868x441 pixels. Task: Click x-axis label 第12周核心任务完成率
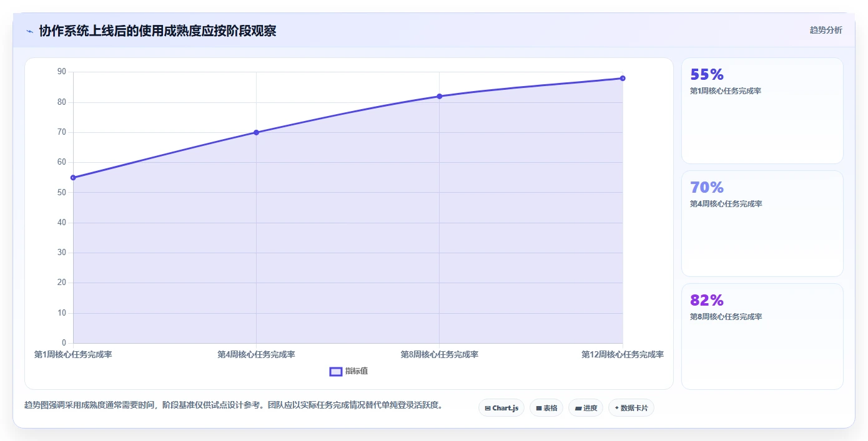pos(623,354)
